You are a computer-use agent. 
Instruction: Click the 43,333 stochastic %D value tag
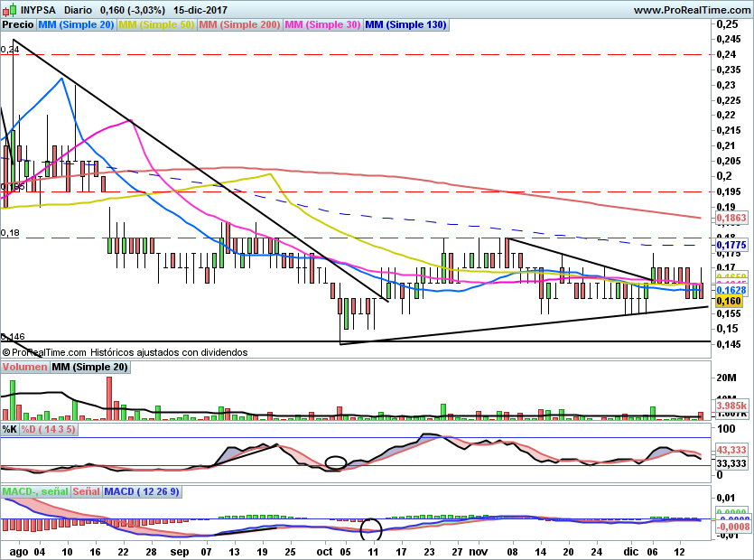coord(731,450)
